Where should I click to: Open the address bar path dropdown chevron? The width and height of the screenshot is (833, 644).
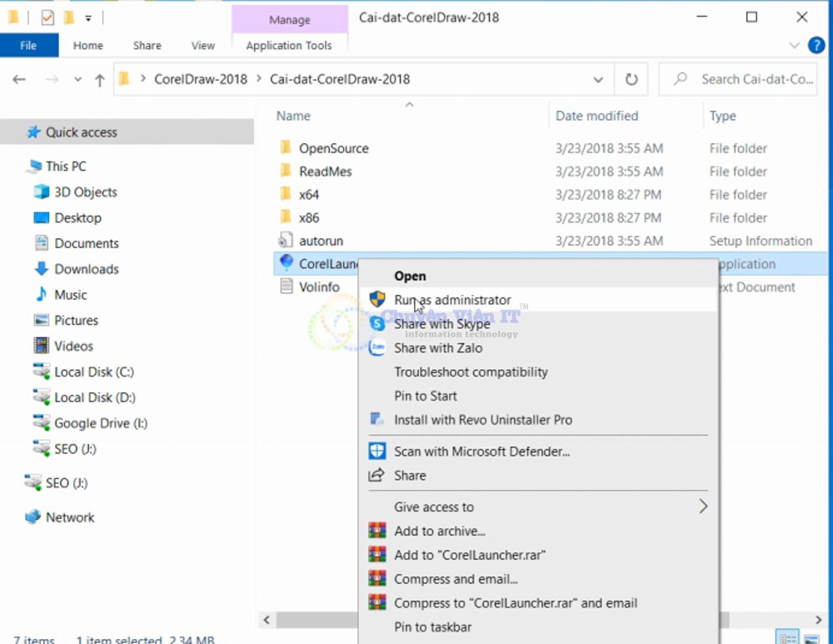click(x=599, y=79)
